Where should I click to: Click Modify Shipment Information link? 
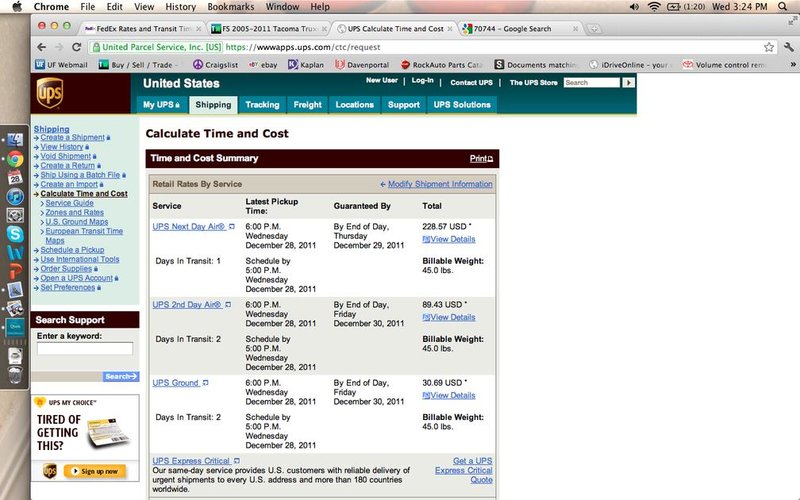pos(440,184)
